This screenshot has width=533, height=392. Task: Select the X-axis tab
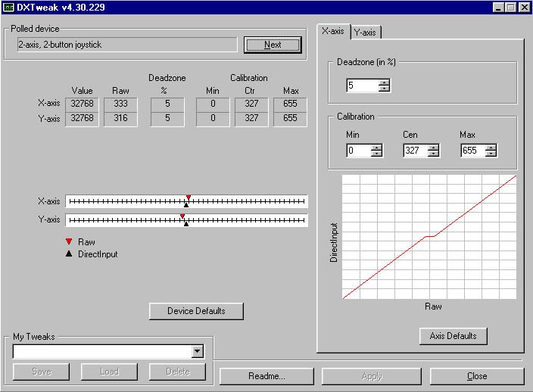click(333, 31)
